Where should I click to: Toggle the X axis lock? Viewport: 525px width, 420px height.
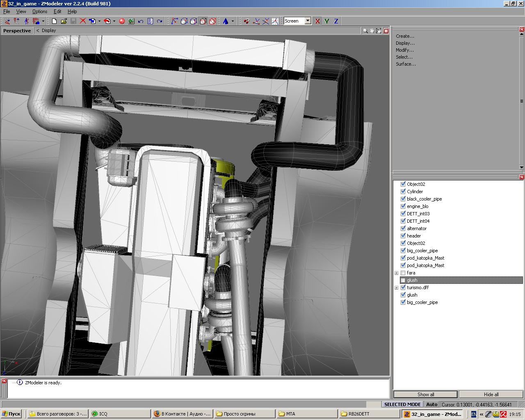[x=317, y=21]
